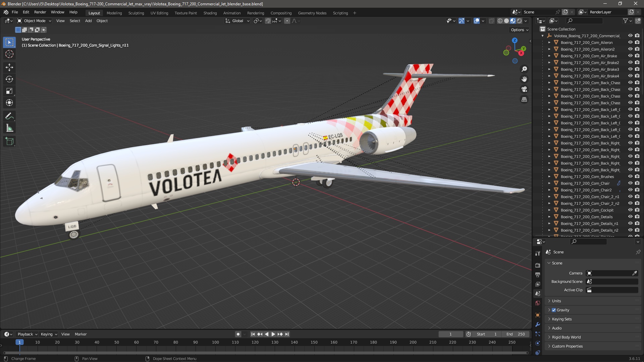
Task: Click the zoom view magnifier icon
Action: tap(524, 69)
